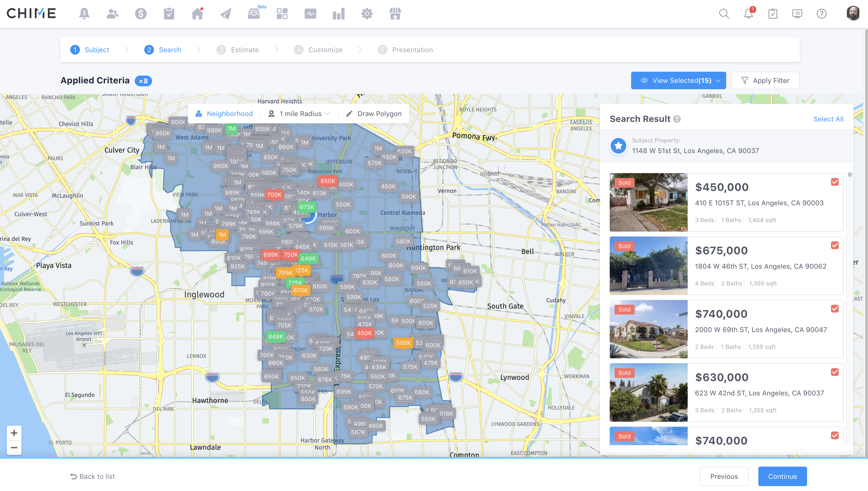Activate the Draw Polygon tool

tap(374, 114)
